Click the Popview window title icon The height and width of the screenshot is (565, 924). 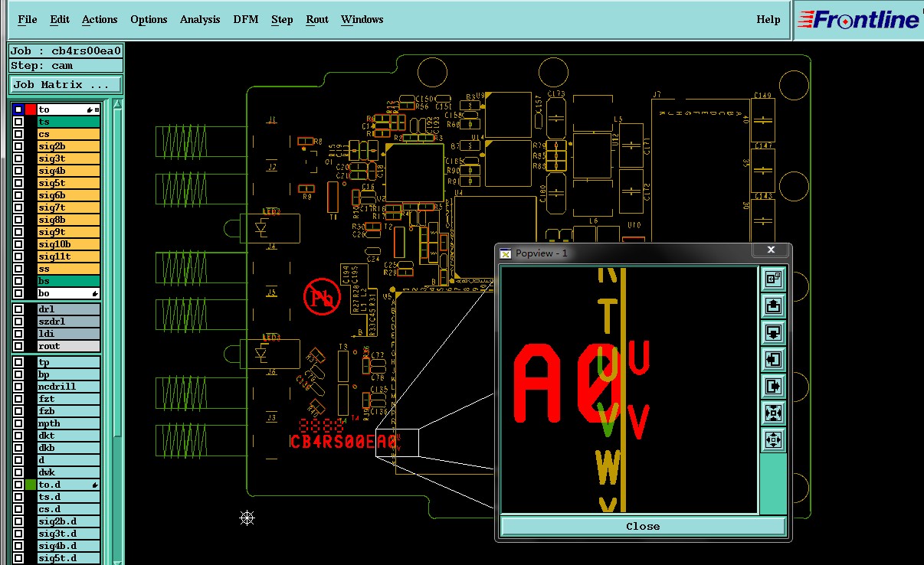[x=506, y=253]
